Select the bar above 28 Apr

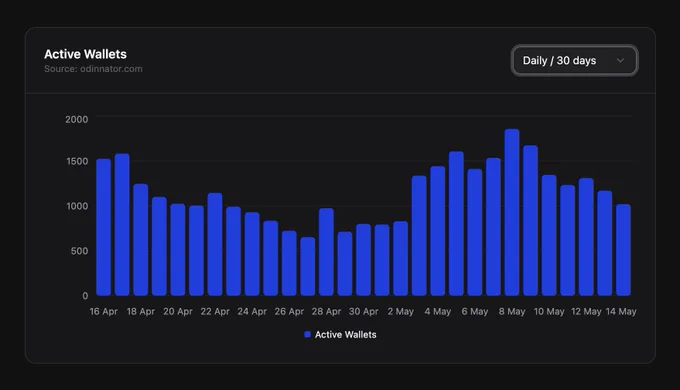pos(326,252)
